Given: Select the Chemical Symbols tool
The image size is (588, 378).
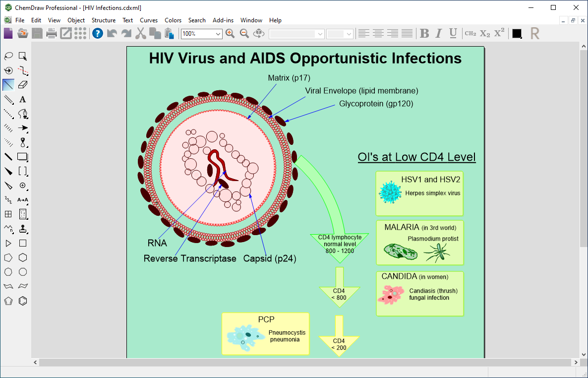Looking at the screenshot, I should coord(23,186).
